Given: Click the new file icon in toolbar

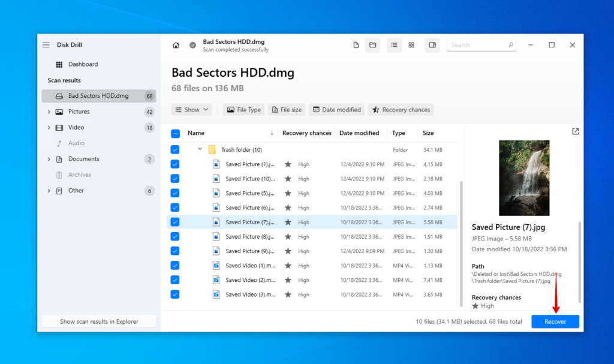Looking at the screenshot, I should pyautogui.click(x=356, y=44).
